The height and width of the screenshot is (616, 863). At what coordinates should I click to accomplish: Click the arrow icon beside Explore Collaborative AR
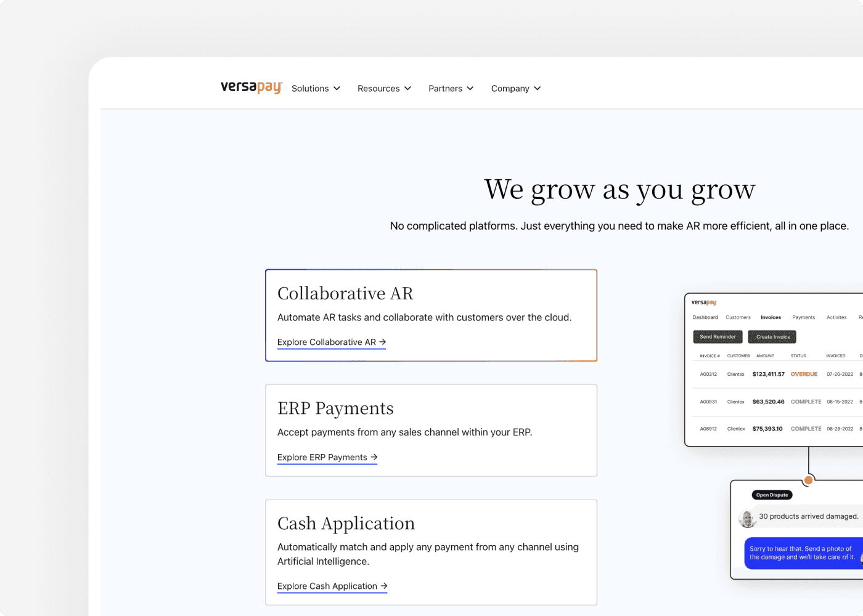383,342
